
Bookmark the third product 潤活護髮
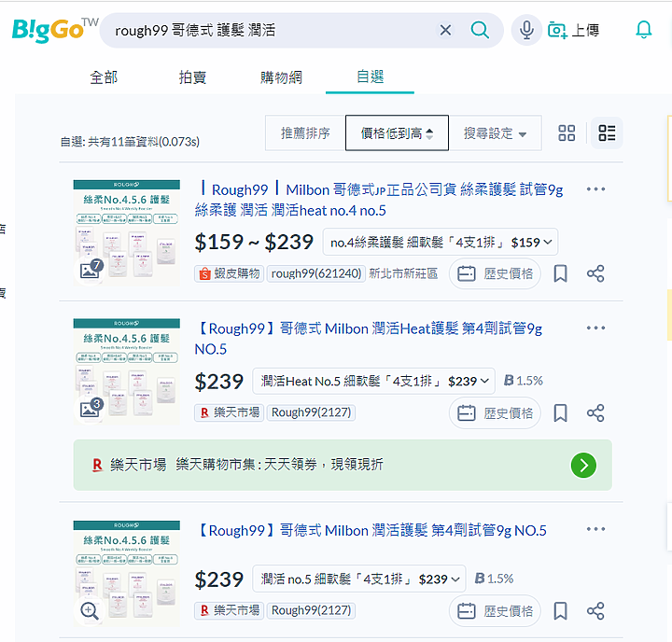click(x=560, y=610)
